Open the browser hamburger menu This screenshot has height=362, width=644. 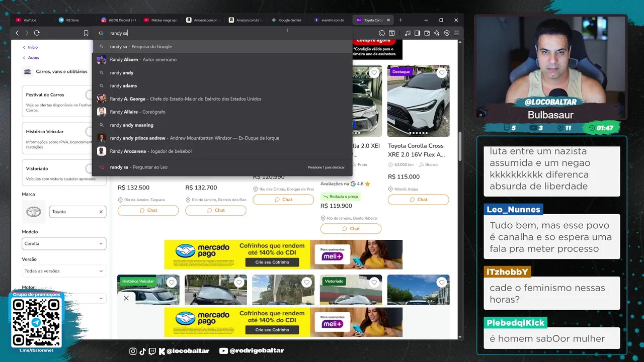[x=456, y=33]
